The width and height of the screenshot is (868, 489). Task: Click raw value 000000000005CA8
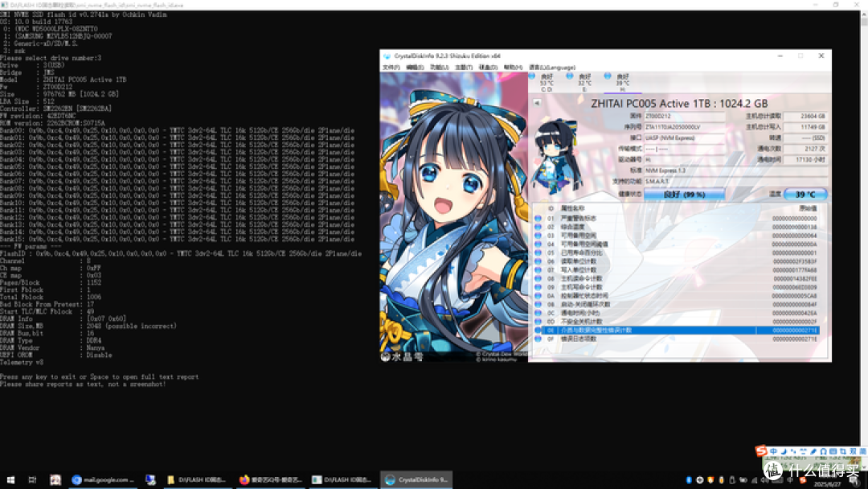(x=795, y=296)
